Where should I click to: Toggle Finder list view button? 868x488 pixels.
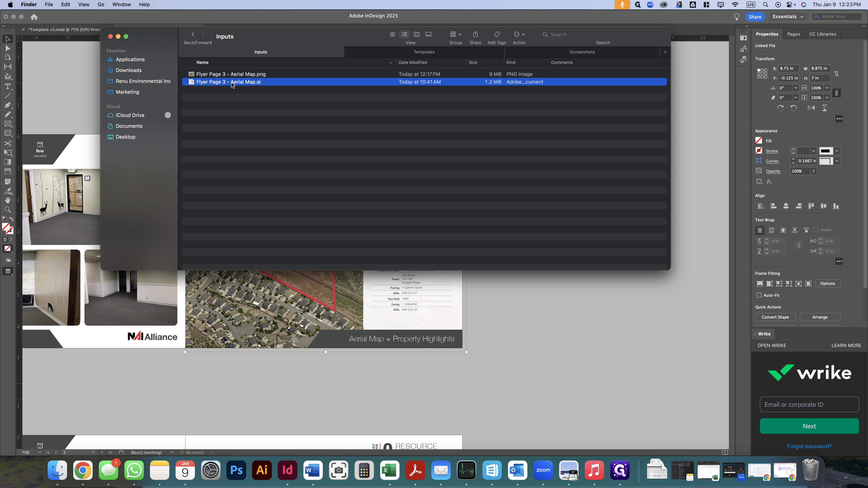point(404,34)
